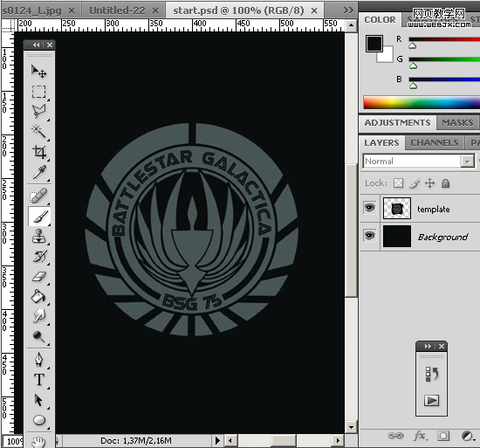
Task: Select the Eraser tool
Action: click(39, 277)
